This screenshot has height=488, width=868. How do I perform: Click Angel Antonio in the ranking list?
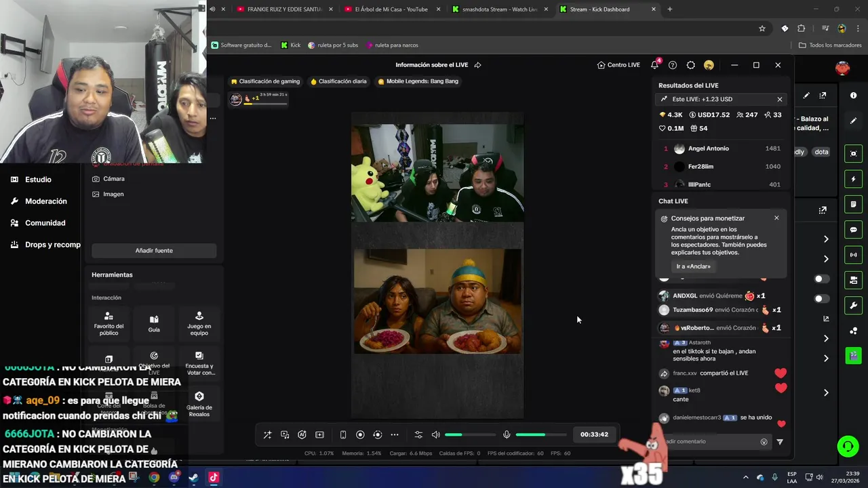(708, 148)
